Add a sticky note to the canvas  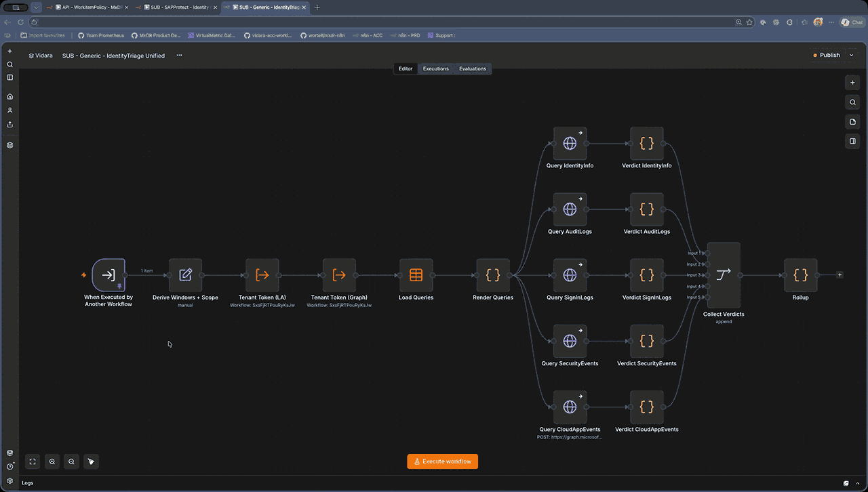pyautogui.click(x=852, y=122)
